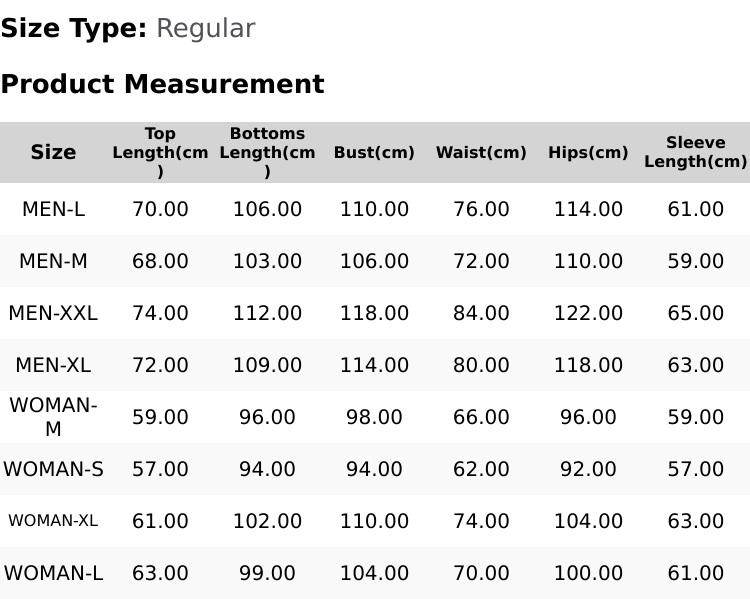Click the Product Measurement heading
The height and width of the screenshot is (599, 750).
pos(163,84)
